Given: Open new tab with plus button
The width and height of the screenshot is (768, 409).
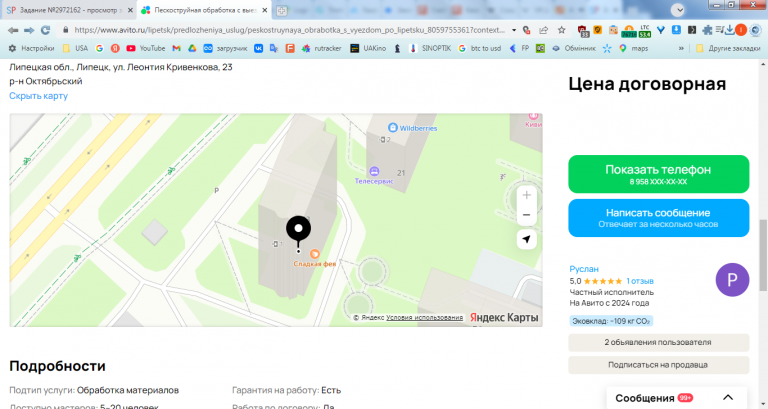Looking at the screenshot, I should [282, 10].
